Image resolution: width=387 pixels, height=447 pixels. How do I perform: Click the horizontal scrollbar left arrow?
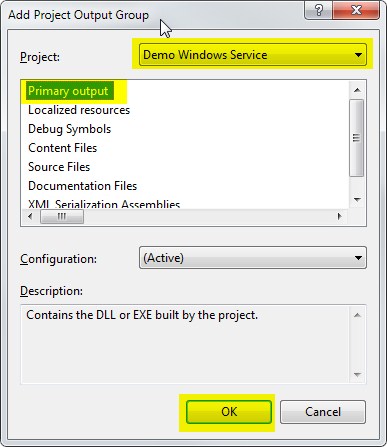(x=30, y=217)
